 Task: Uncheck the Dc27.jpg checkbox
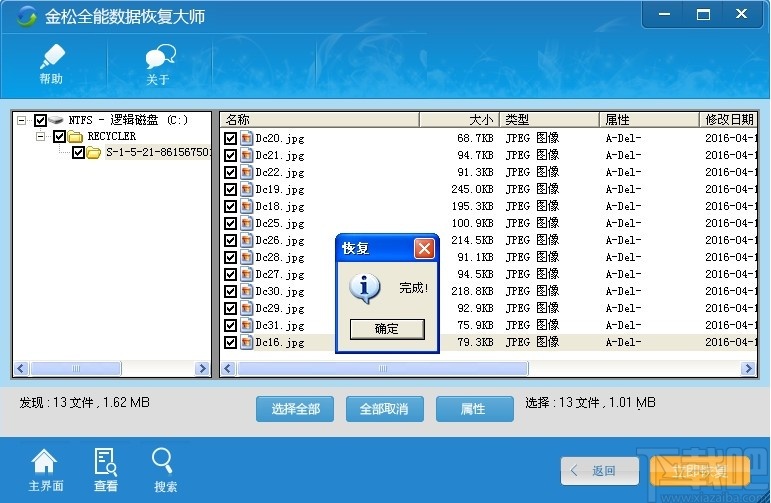tap(230, 274)
